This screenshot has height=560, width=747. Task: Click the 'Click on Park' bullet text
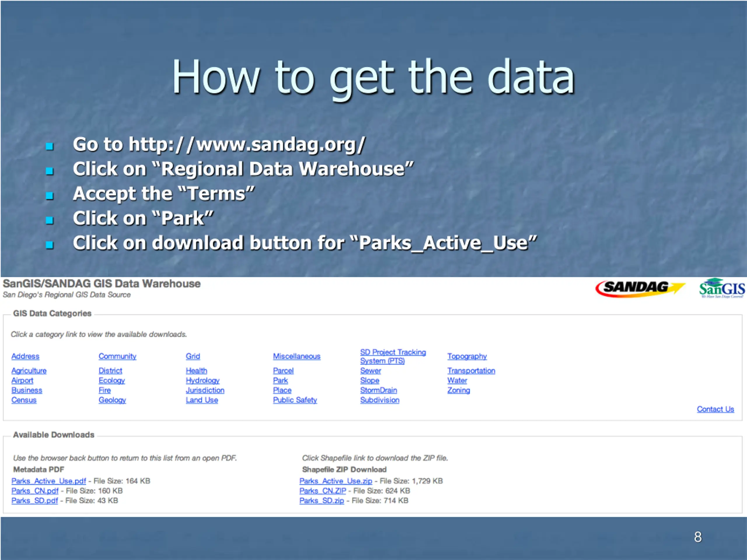point(144,218)
